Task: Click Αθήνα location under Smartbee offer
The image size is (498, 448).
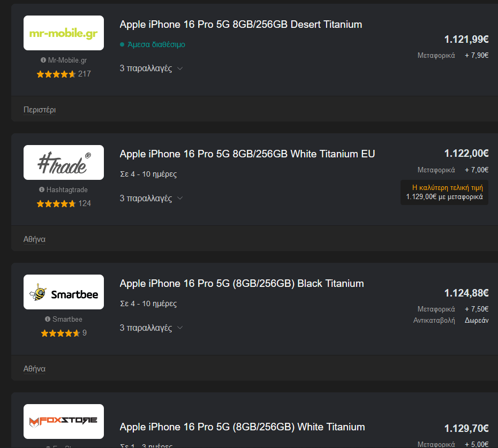Action: pyautogui.click(x=34, y=369)
